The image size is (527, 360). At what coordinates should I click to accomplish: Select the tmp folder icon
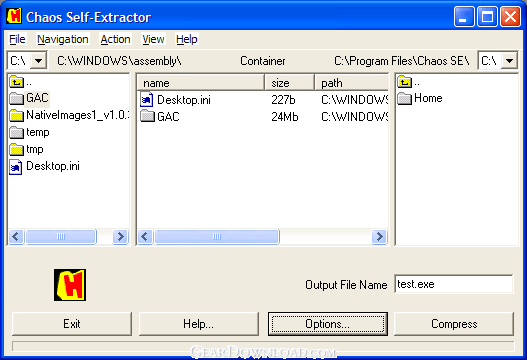click(16, 149)
